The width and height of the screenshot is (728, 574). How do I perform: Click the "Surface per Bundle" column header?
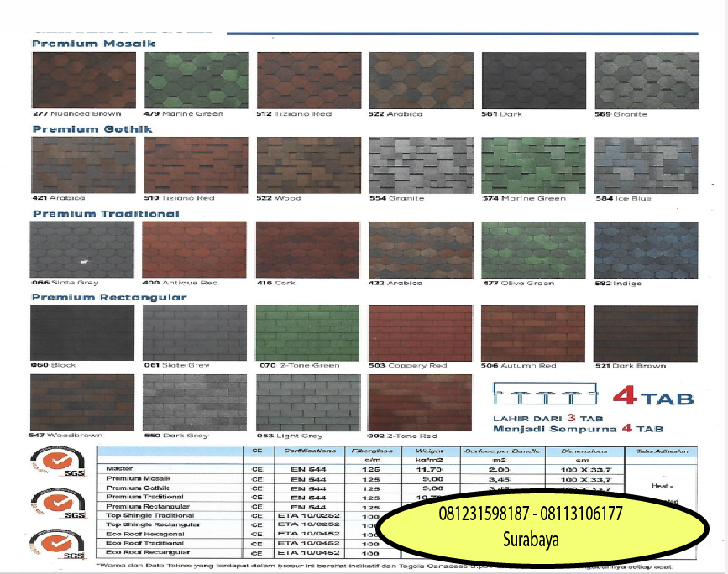coord(502,451)
